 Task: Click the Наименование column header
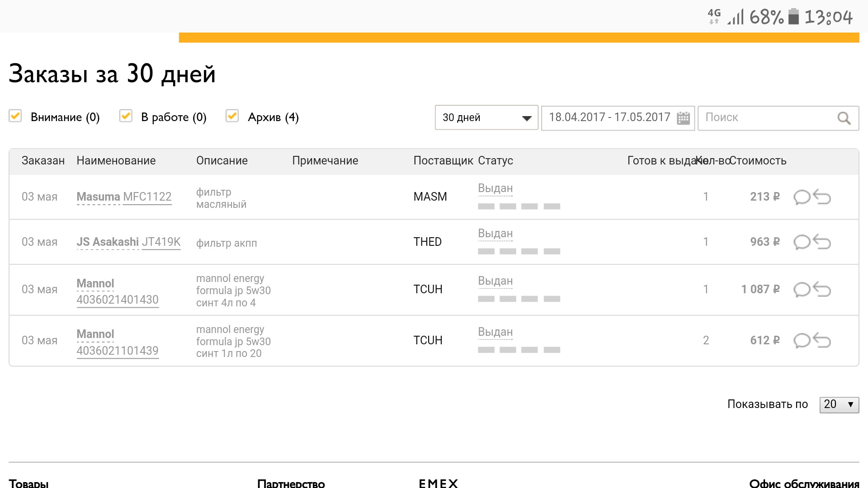[116, 161]
